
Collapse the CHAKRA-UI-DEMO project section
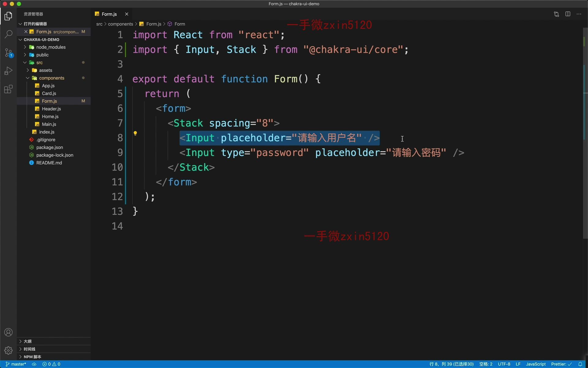[54, 40]
